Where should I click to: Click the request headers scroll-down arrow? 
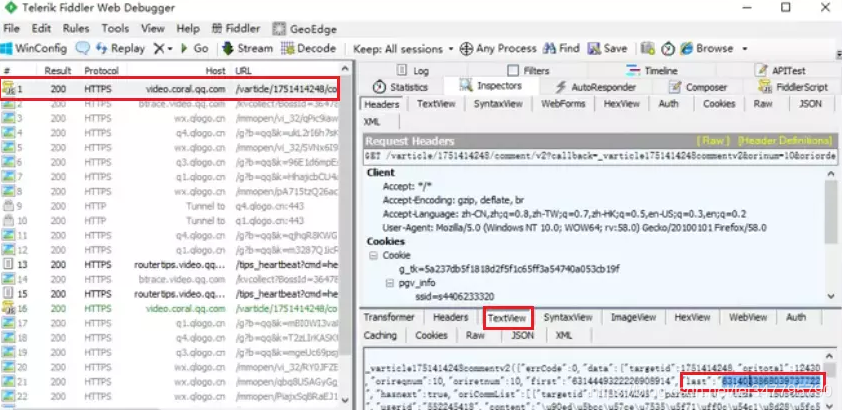(x=831, y=296)
